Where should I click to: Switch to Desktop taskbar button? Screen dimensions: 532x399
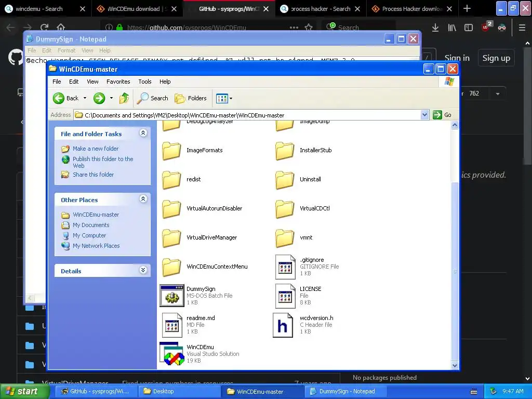point(179,392)
